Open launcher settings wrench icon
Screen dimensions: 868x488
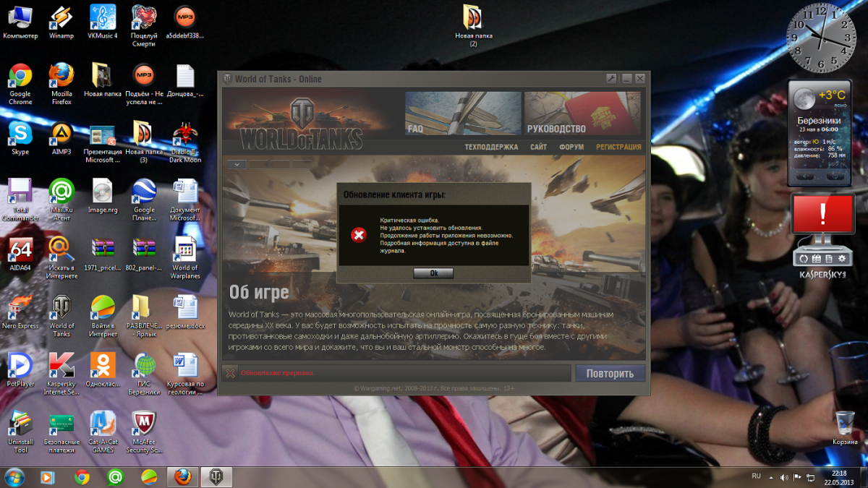coord(610,79)
